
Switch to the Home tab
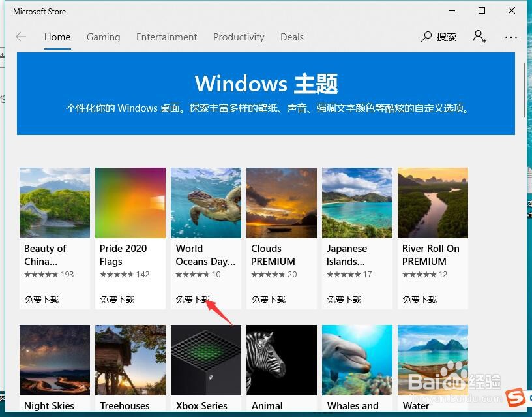pyautogui.click(x=57, y=37)
